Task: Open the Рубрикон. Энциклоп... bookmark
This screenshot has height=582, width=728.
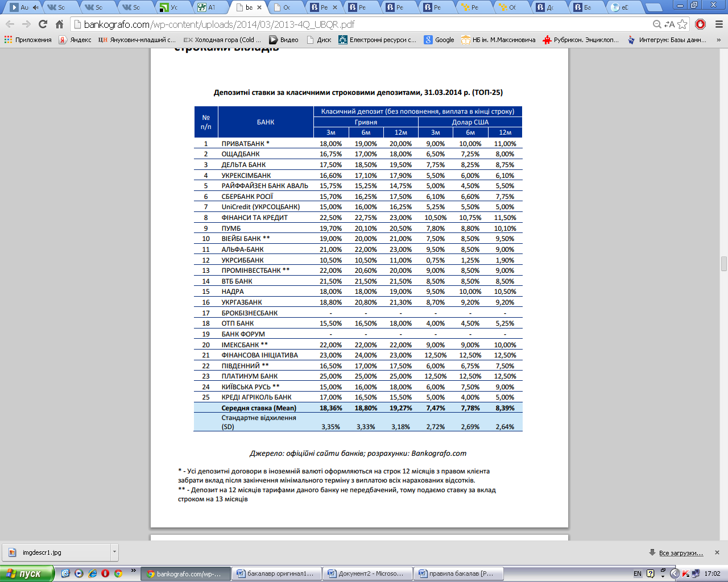Action: pos(581,40)
